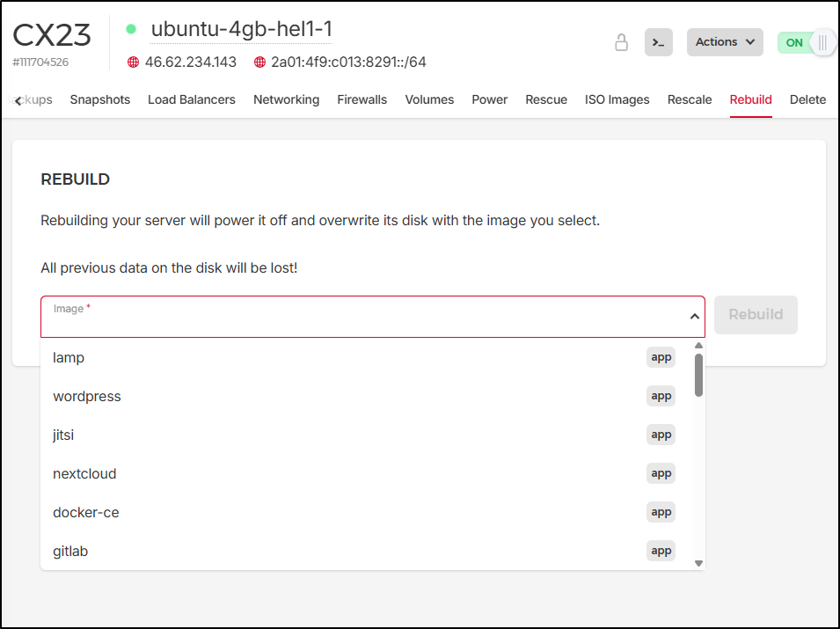Click the globe icon beside the IPv4 address

[x=134, y=62]
